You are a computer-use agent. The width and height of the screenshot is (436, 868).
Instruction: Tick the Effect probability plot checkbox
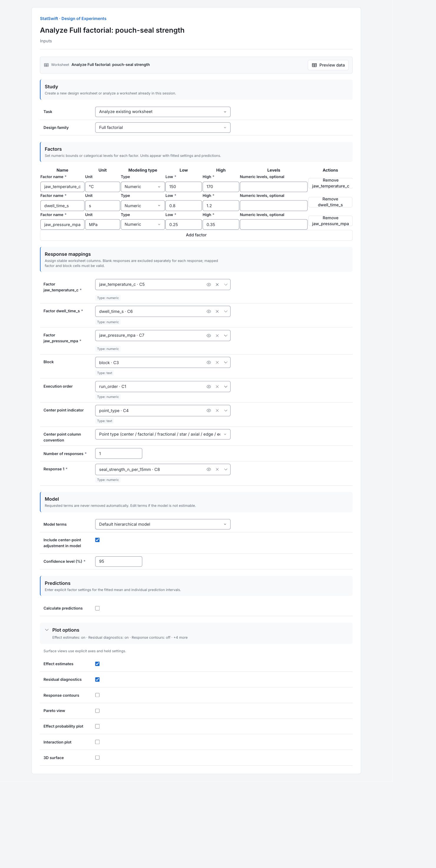(x=97, y=726)
